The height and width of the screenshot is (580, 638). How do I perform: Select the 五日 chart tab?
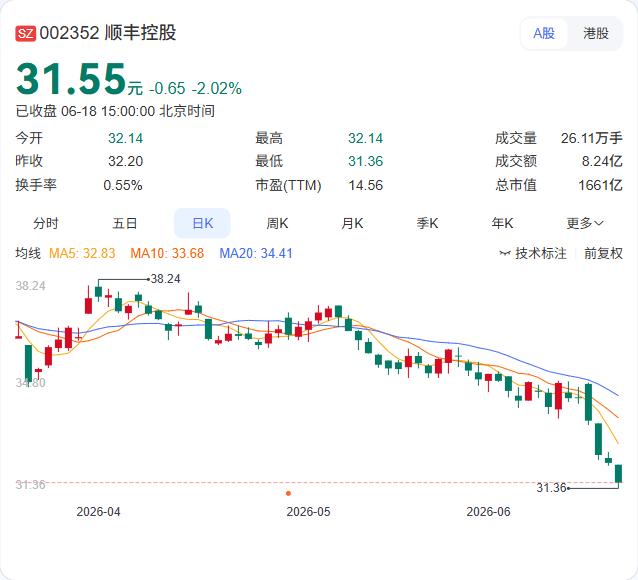tap(125, 223)
